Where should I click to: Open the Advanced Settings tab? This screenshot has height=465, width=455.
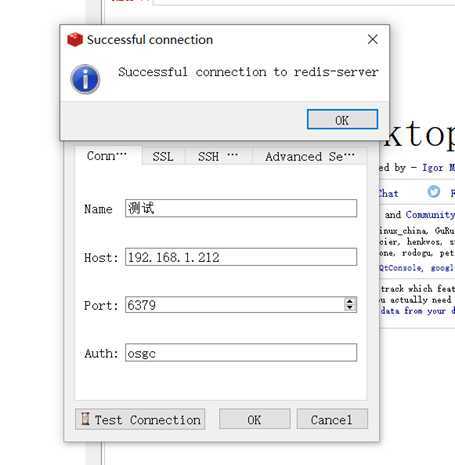tap(310, 156)
